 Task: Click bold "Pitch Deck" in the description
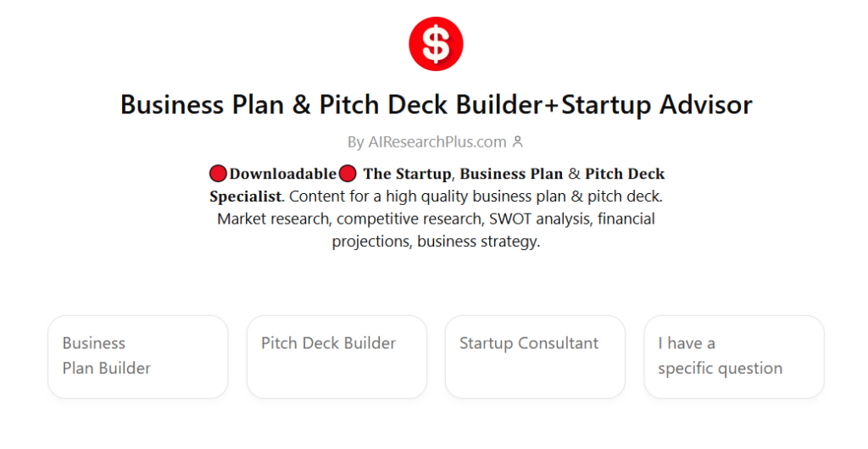625,175
